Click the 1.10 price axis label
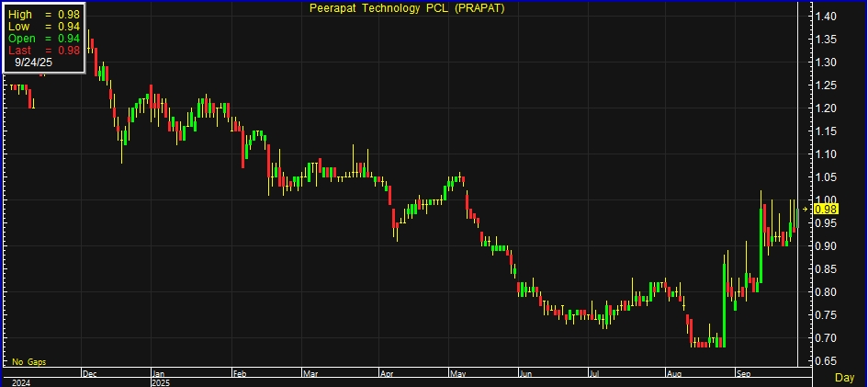 coord(827,154)
